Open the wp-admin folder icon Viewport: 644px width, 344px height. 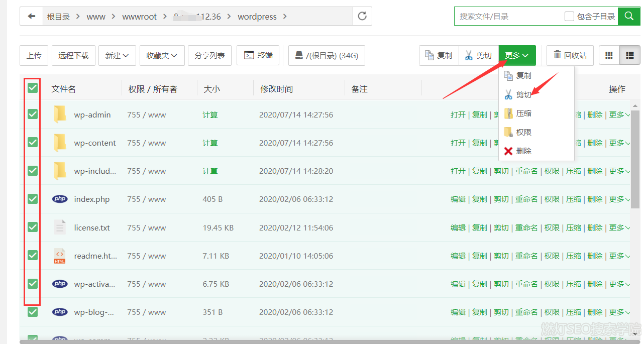[60, 114]
